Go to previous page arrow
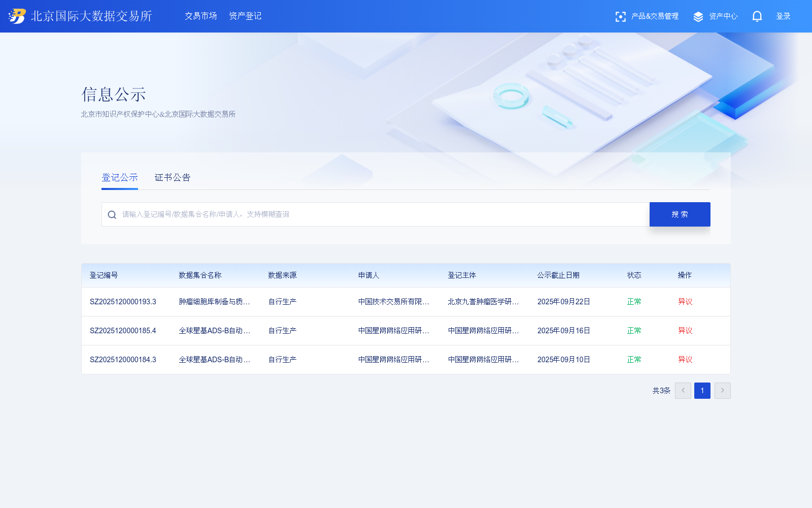812x508 pixels. 683,391
